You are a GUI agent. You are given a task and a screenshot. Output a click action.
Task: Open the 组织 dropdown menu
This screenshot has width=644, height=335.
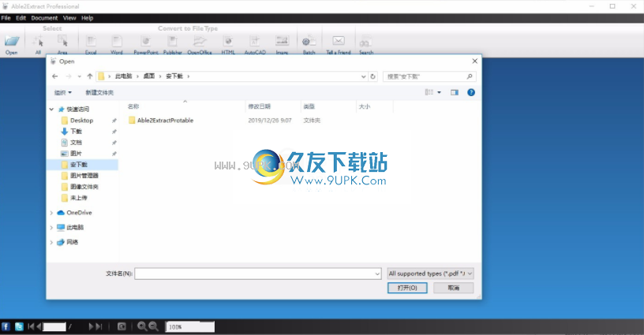click(x=63, y=93)
